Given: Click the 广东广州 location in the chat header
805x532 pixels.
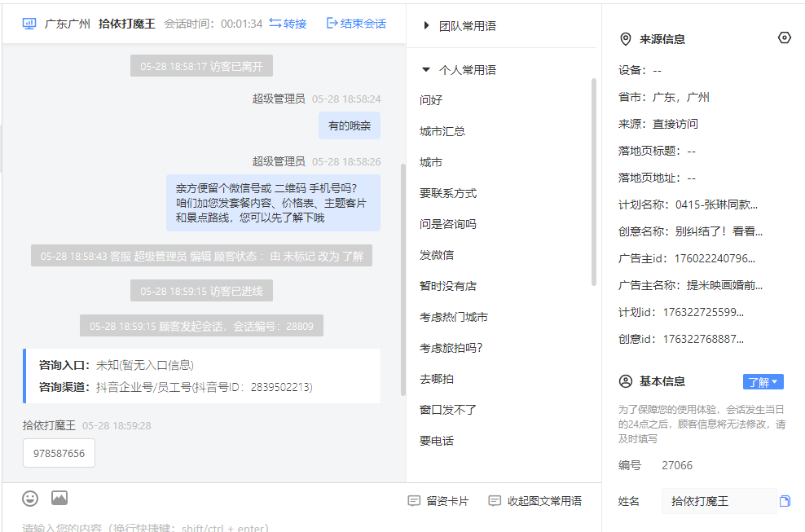Looking at the screenshot, I should click(68, 24).
